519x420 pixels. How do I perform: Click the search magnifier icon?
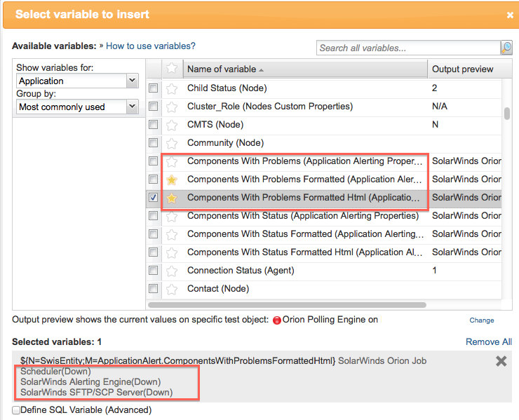(506, 48)
